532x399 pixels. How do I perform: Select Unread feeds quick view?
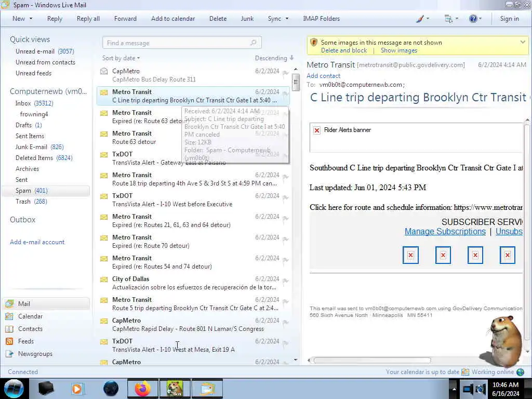pos(33,73)
